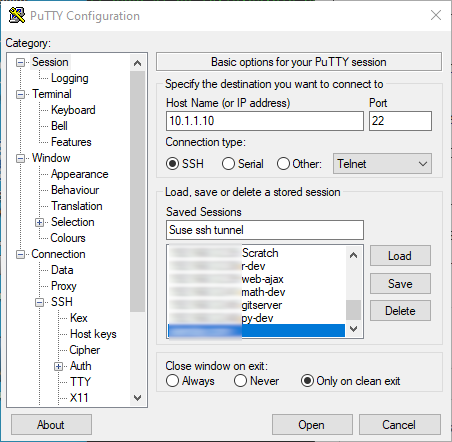Select the Connection category
This screenshot has height=442, width=452.
click(58, 254)
